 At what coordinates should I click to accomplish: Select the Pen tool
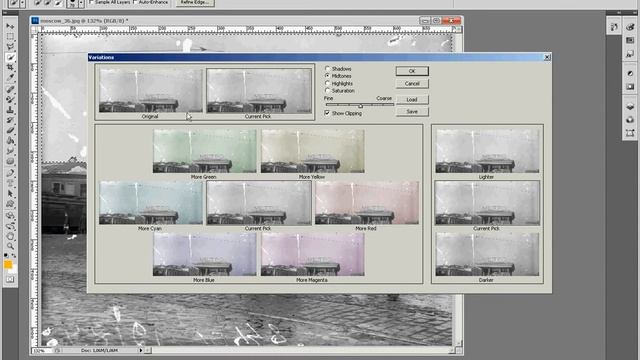pos(10,173)
